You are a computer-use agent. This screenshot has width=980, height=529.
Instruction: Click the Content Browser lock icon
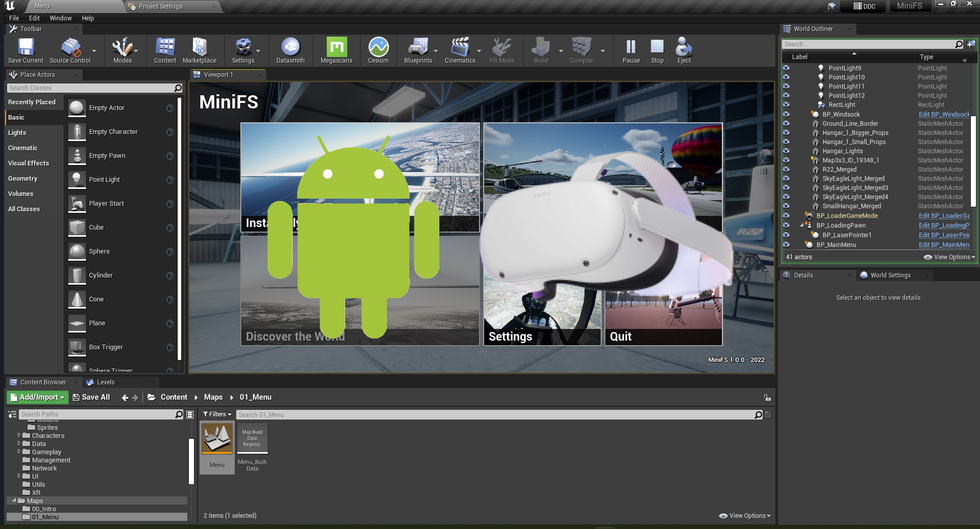pyautogui.click(x=767, y=398)
